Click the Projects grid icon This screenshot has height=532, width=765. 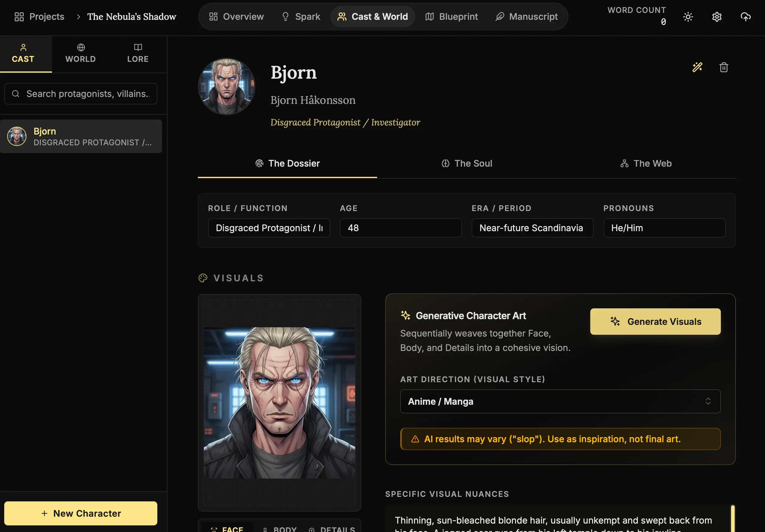click(x=19, y=17)
